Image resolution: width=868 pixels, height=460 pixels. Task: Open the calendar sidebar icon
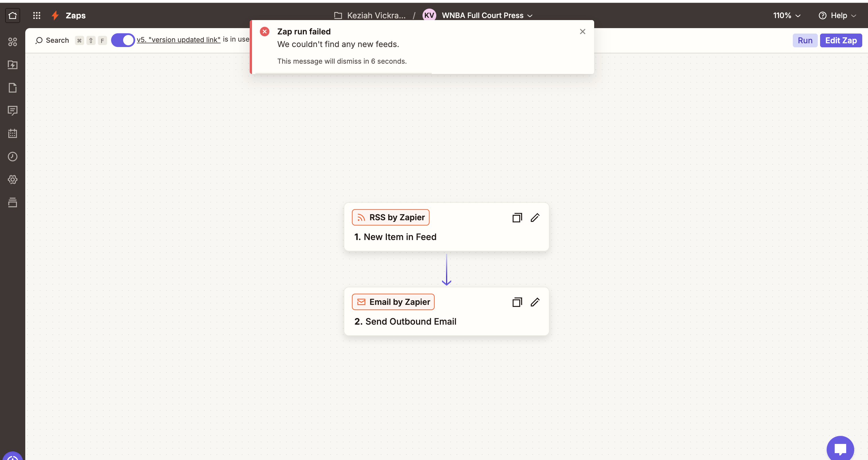point(12,133)
